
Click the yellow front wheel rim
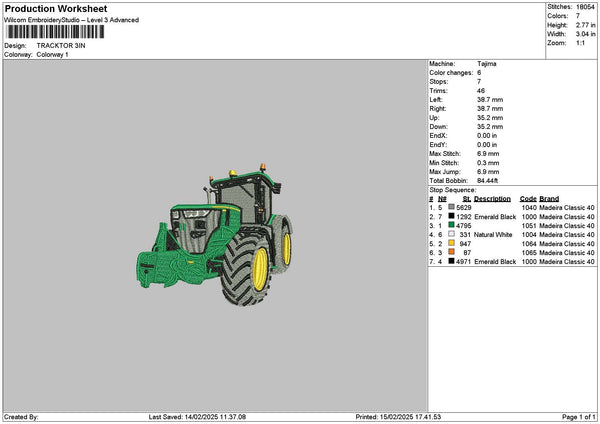(x=260, y=269)
